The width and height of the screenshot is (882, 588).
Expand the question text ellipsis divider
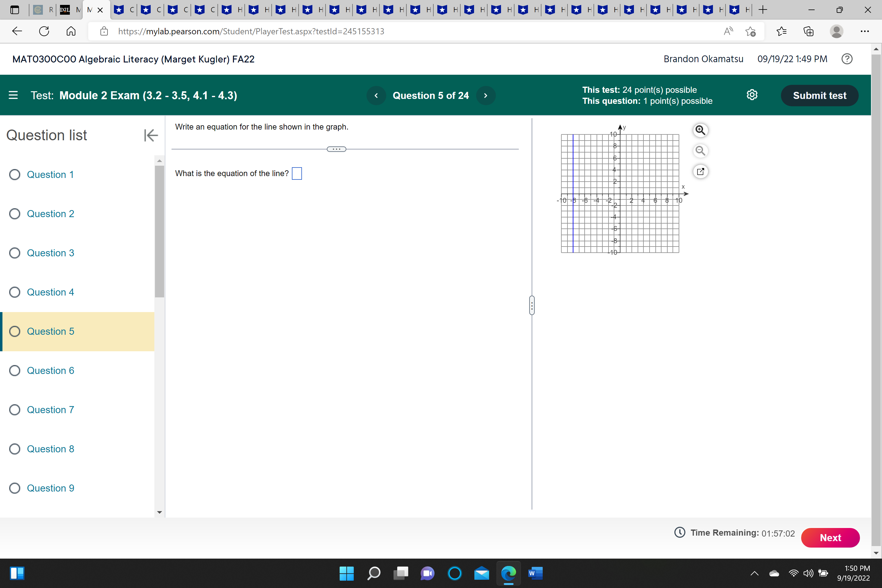[x=336, y=149]
